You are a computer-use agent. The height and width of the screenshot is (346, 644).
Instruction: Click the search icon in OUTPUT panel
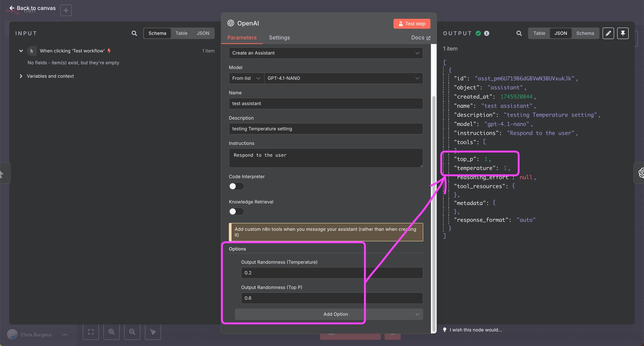click(519, 33)
